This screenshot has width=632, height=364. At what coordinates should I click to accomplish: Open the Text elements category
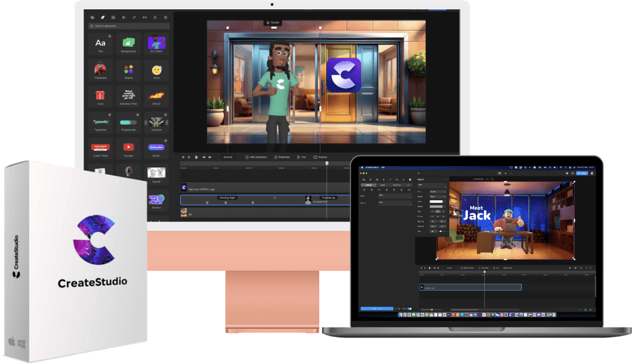(100, 44)
